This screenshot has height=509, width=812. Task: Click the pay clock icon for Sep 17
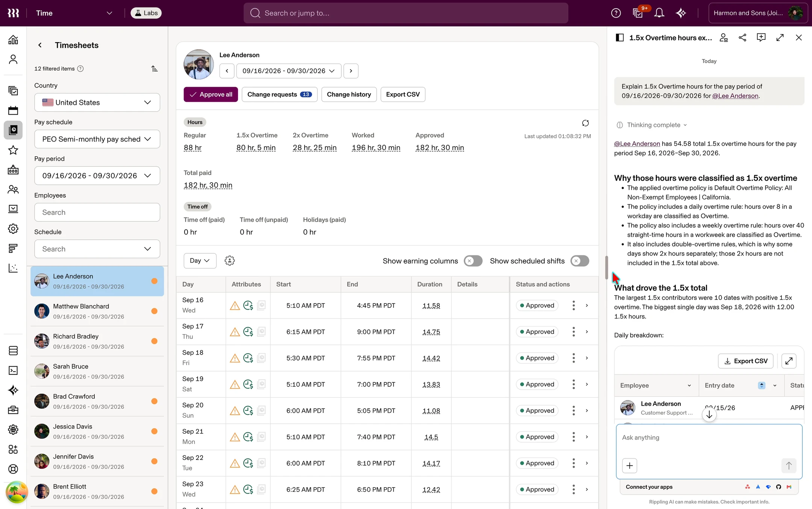pos(248,332)
